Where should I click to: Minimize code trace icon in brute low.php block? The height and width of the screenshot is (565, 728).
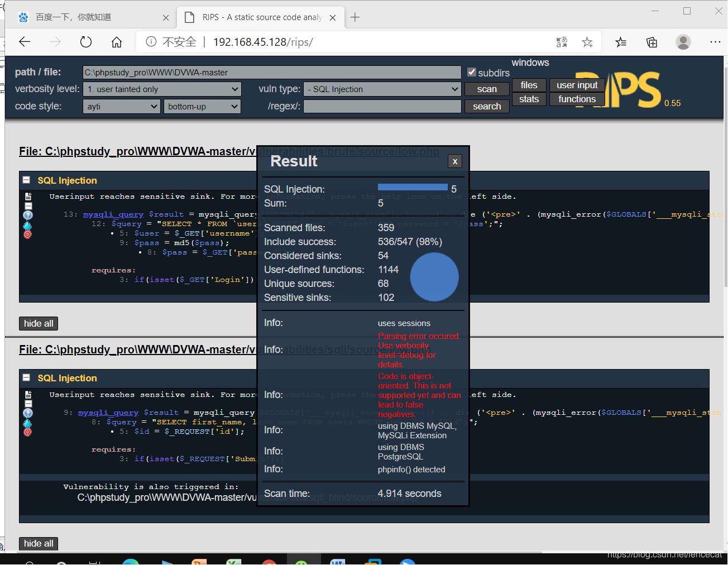click(28, 206)
